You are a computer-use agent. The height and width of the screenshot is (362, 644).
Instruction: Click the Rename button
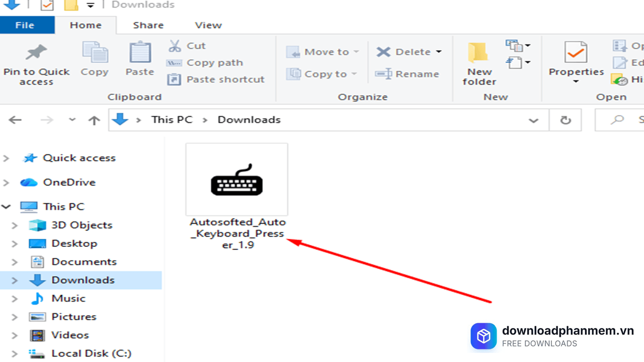[x=407, y=74]
